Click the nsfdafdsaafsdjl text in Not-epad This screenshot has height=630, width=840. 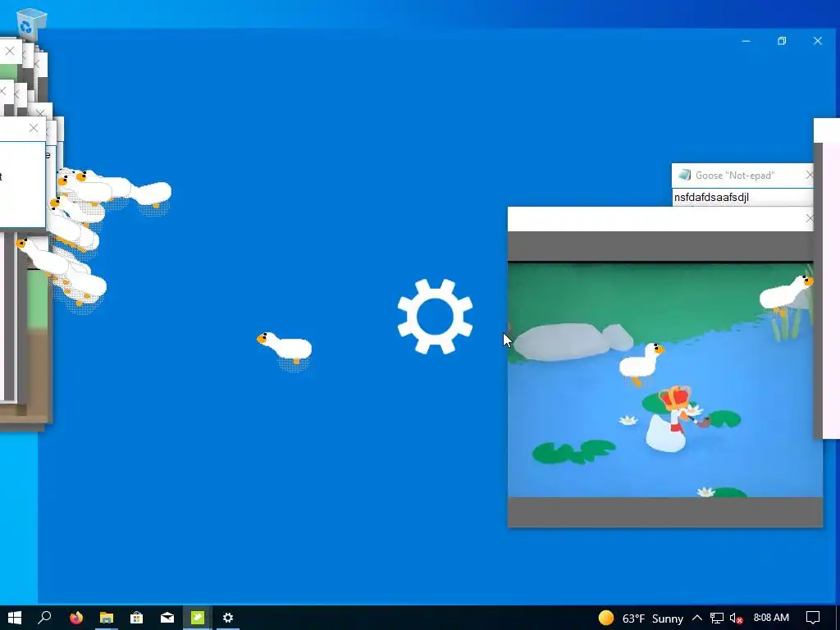coord(711,197)
